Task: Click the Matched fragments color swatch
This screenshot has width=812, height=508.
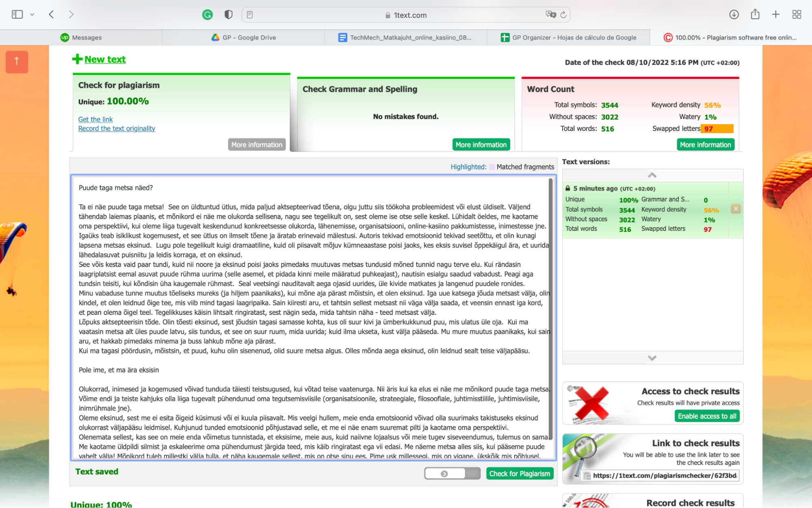Action: pos(492,167)
